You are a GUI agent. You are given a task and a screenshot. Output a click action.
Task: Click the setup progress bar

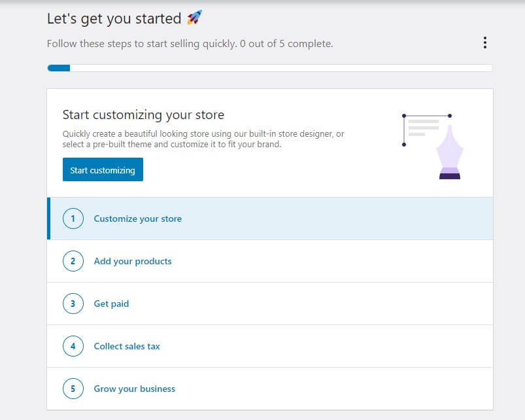[x=270, y=68]
